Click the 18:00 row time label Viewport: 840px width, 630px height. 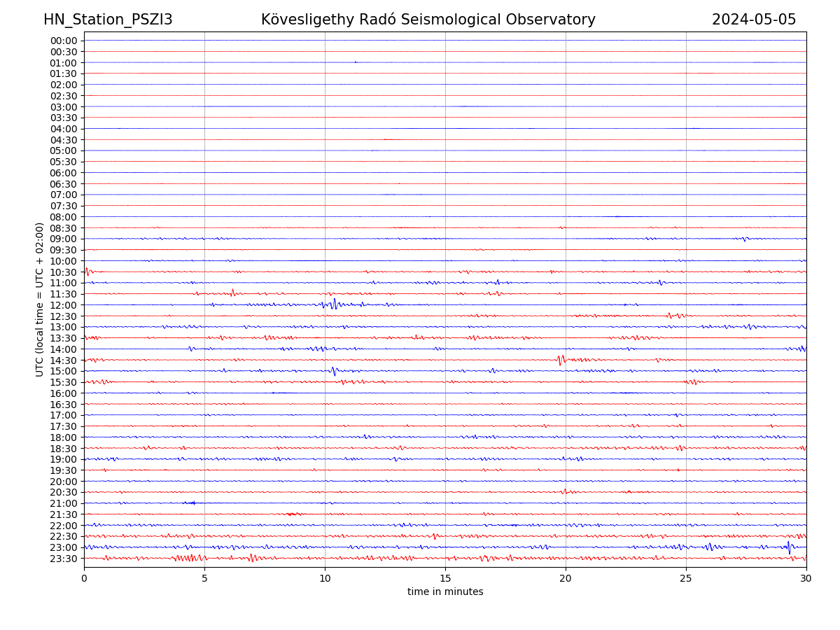(x=63, y=437)
